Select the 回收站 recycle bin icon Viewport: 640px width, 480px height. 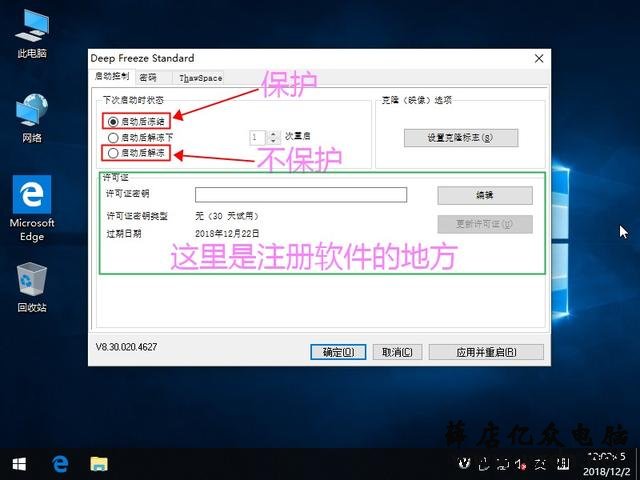32,288
